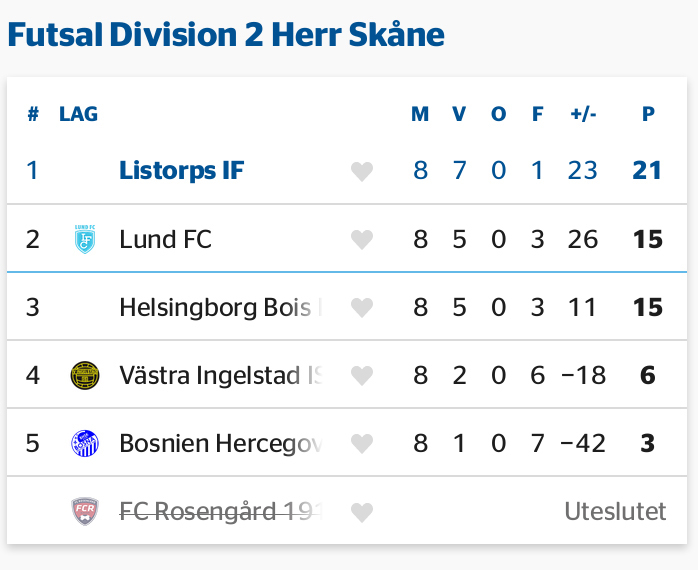698x570 pixels.
Task: Open the Listorps IF team link
Action: (x=182, y=171)
